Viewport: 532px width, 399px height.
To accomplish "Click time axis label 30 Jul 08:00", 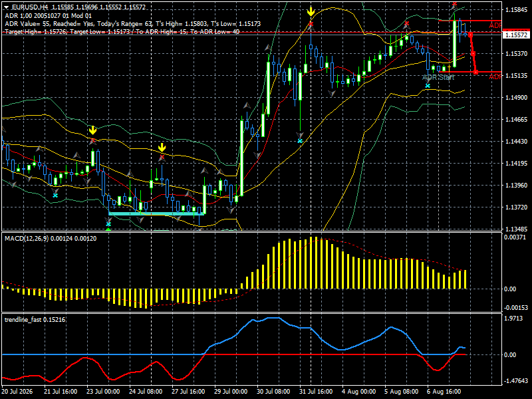I will coord(273,392).
